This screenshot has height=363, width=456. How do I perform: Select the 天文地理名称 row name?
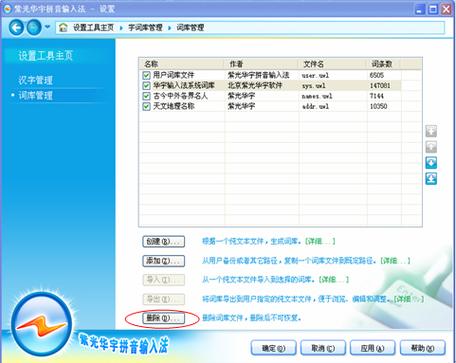click(173, 106)
